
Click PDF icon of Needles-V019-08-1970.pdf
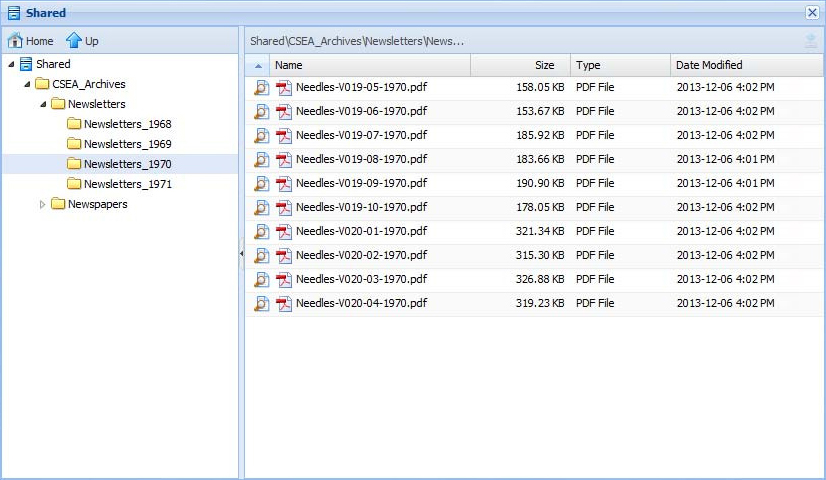click(x=284, y=159)
